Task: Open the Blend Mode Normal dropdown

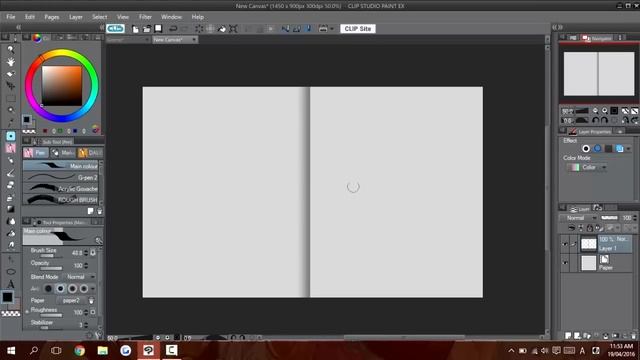Action: click(80, 277)
